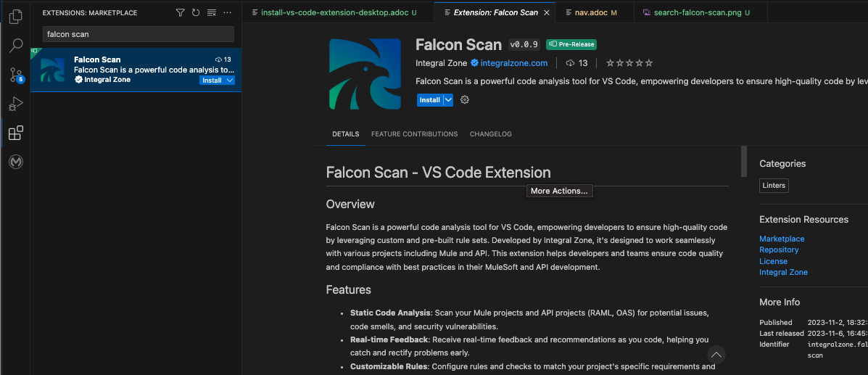Open the Search view in activity bar
This screenshot has height=375, width=868.
[16, 46]
